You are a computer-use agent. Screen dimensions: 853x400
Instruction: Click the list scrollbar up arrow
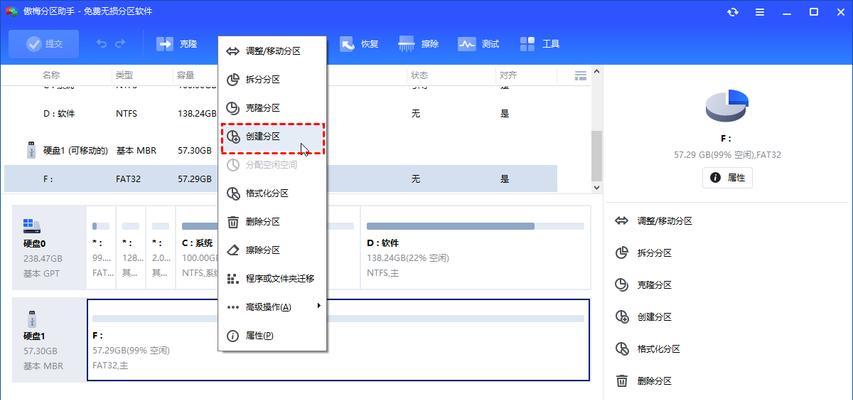(596, 71)
